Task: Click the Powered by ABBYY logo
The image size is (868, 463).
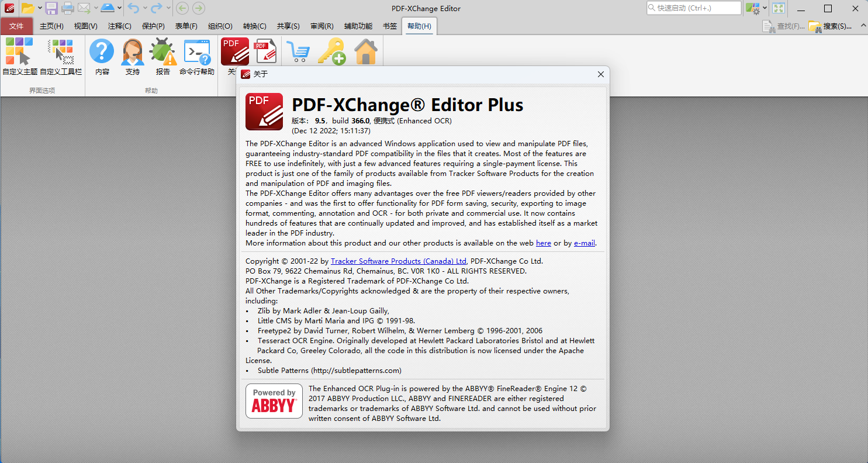Action: (x=274, y=401)
